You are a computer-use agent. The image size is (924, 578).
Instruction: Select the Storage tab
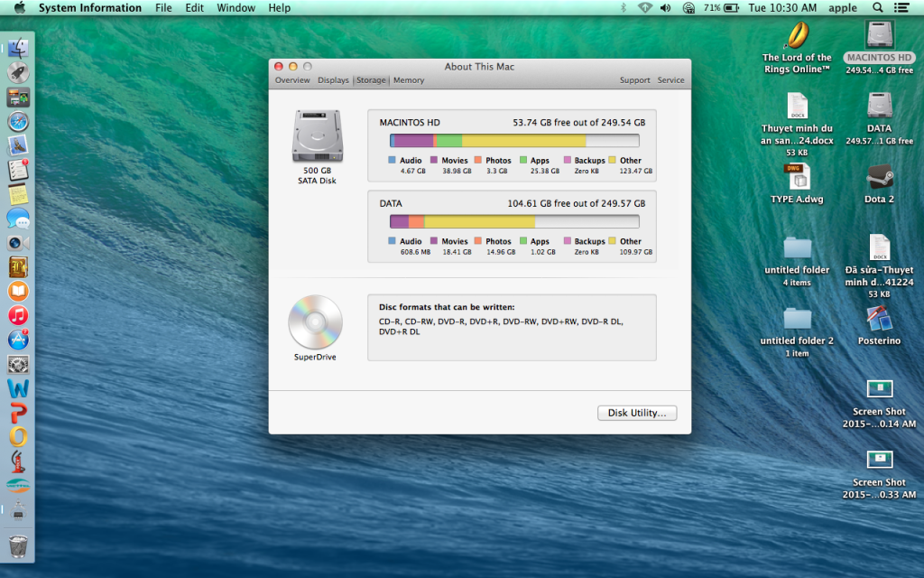pyautogui.click(x=371, y=80)
